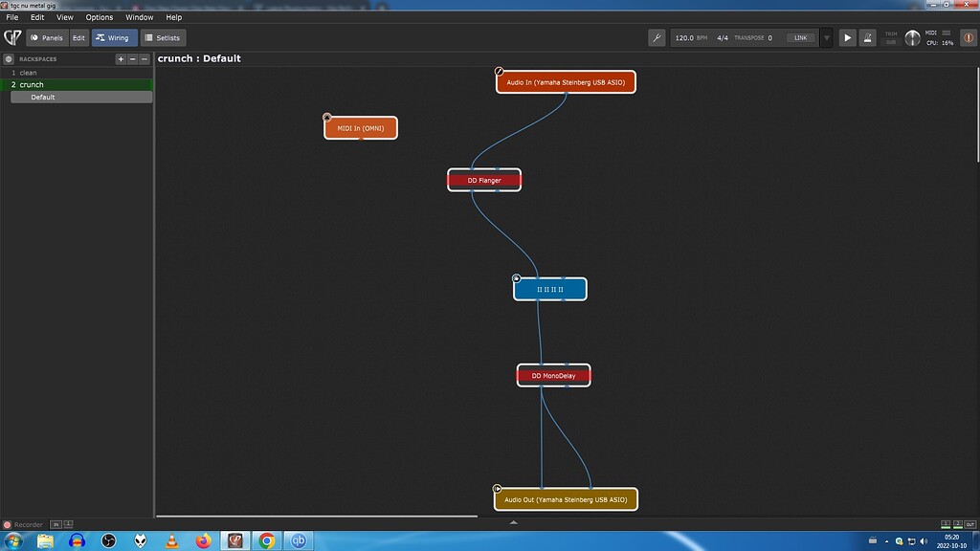This screenshot has width=980, height=551.
Task: Expand the bottom panel up arrow
Action: [514, 522]
